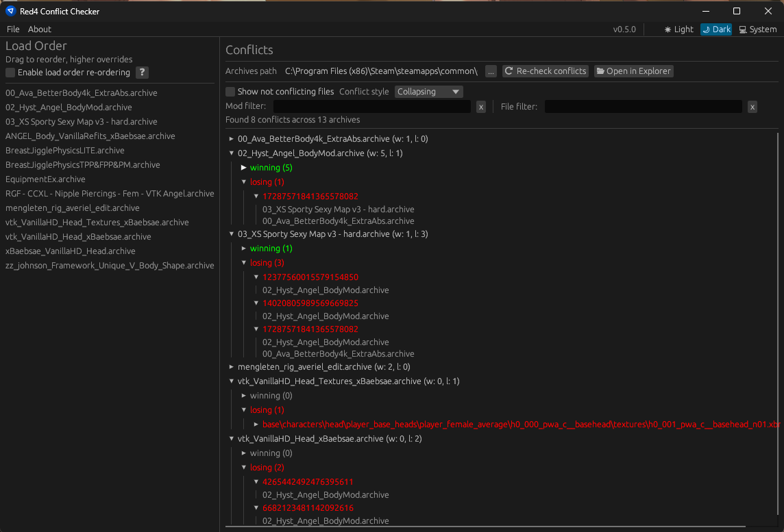Image resolution: width=784 pixels, height=532 pixels.
Task: Clear the File filter field
Action: click(x=752, y=107)
